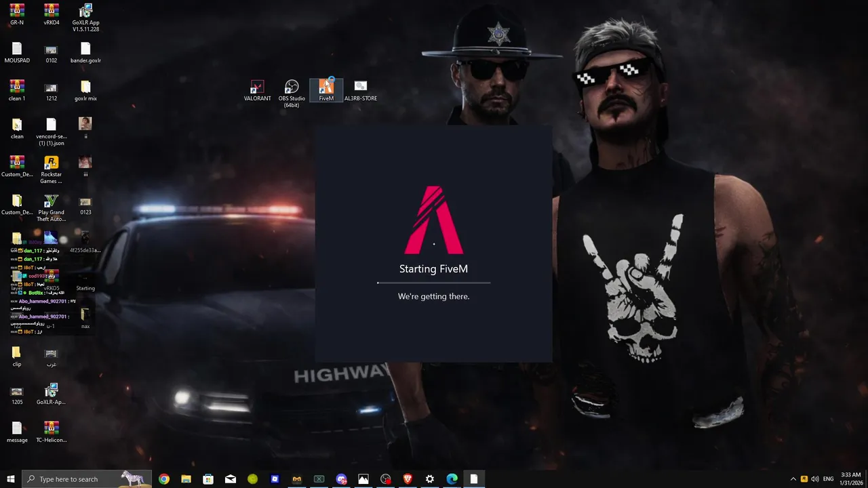Image resolution: width=868 pixels, height=488 pixels.
Task: Click the FiveM loading progress bar
Action: pyautogui.click(x=434, y=283)
